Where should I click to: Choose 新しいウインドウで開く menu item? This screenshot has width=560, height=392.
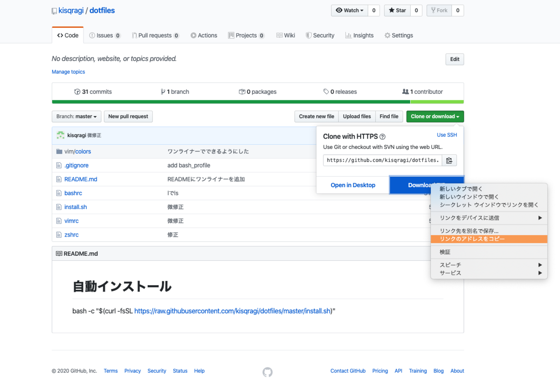click(489, 197)
